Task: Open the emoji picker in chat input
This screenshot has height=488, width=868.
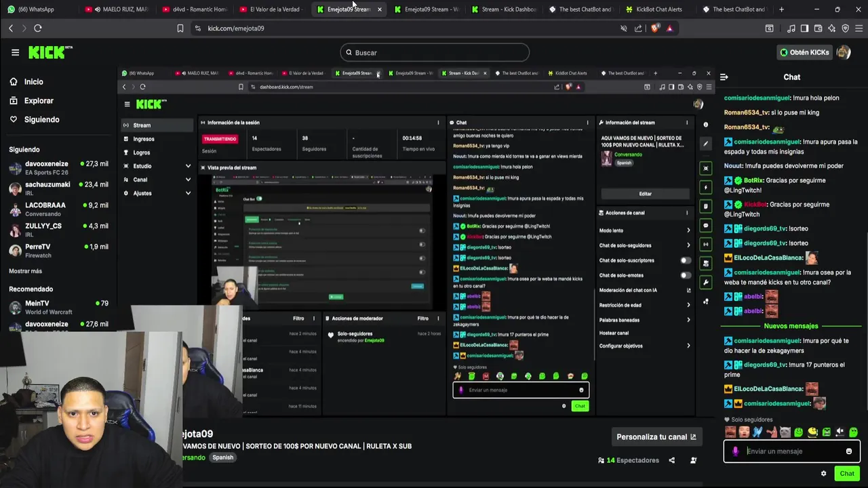Action: pos(849,451)
